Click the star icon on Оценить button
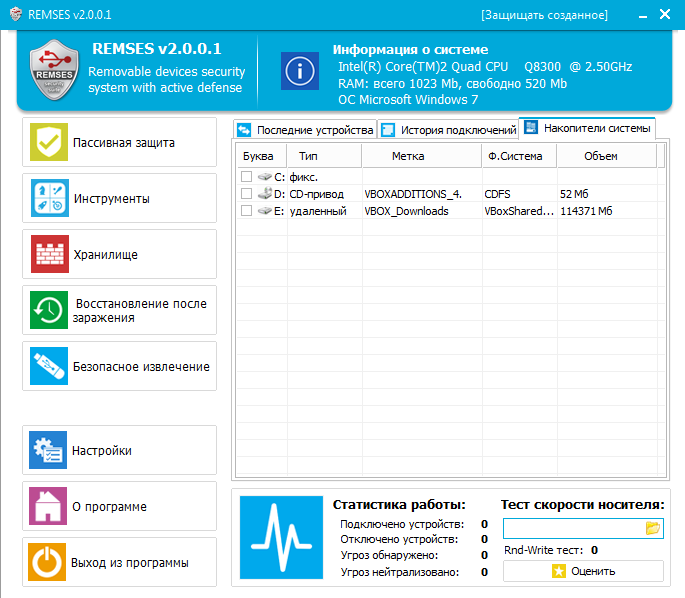This screenshot has height=598, width=685. (559, 571)
